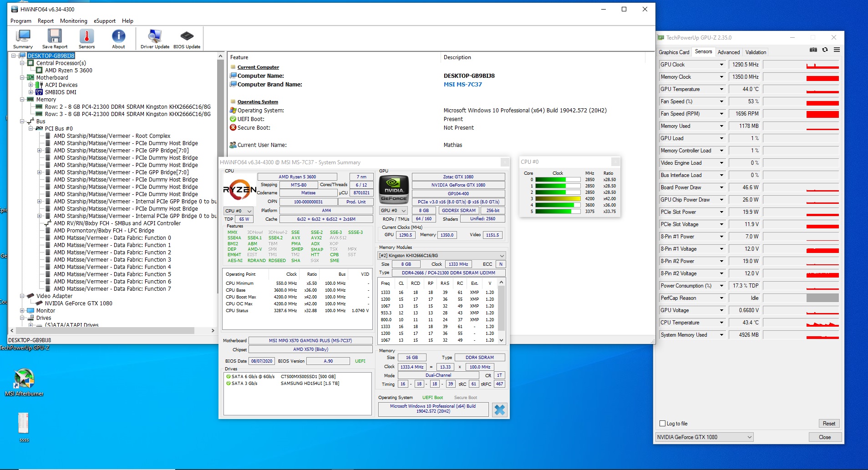Image resolution: width=868 pixels, height=470 pixels.
Task: Collapse the Video Adapter tree node
Action: [x=22, y=296]
